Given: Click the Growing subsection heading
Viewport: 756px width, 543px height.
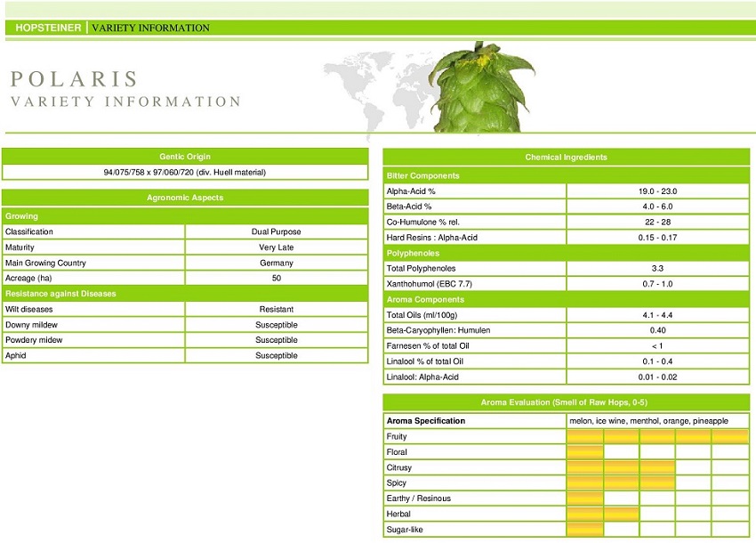Looking at the screenshot, I should coord(21,216).
